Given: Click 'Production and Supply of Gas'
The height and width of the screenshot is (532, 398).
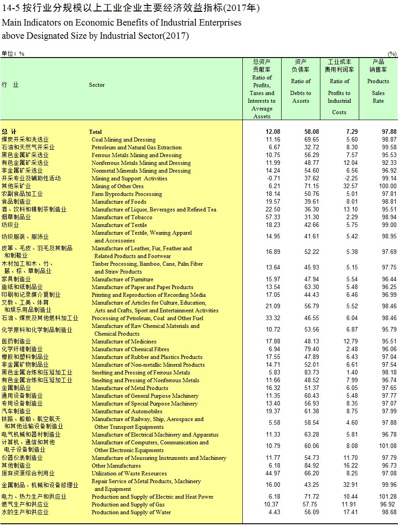Looking at the screenshot, I should click(128, 505).
